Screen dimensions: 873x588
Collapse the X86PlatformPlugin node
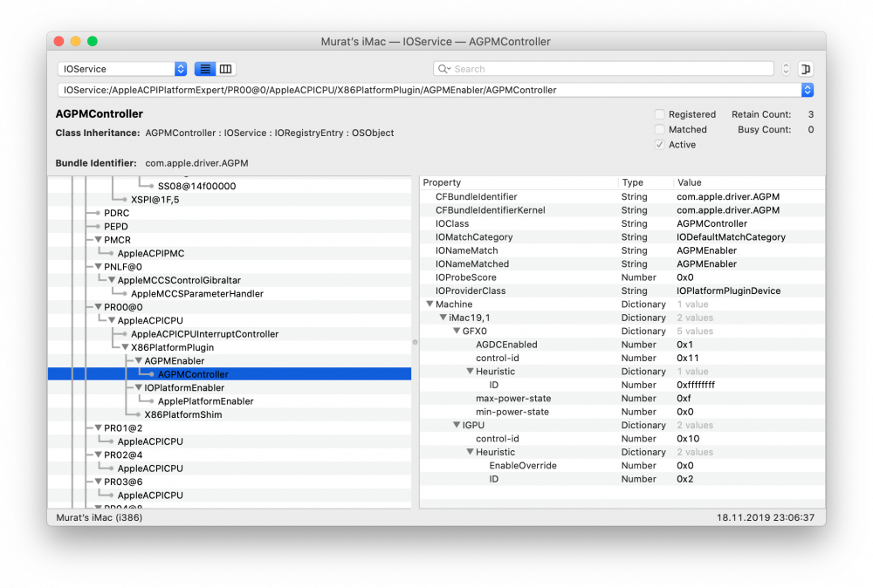pyautogui.click(x=125, y=347)
